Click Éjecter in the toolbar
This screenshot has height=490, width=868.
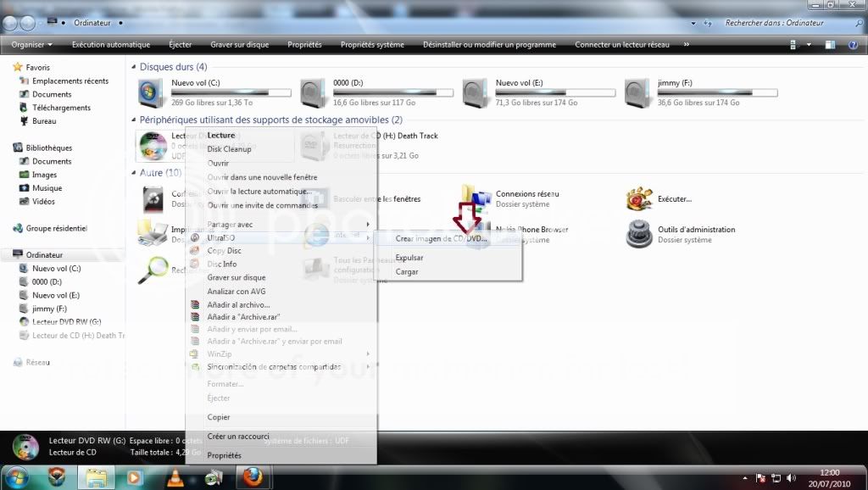(181, 45)
